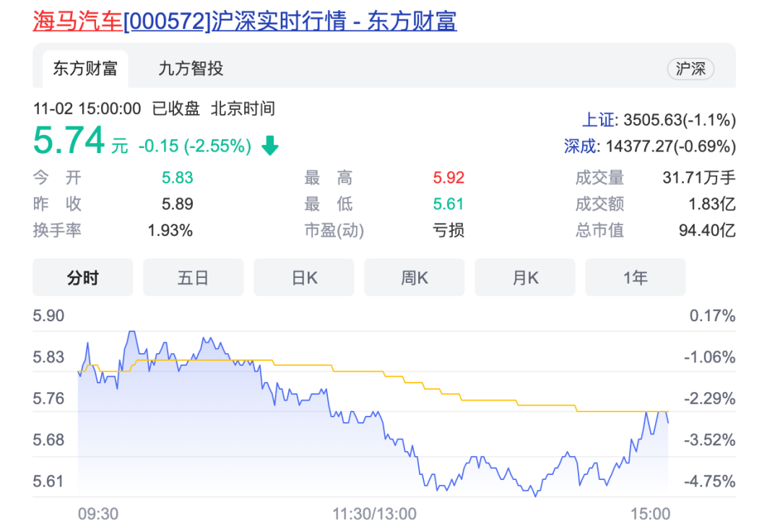Switch to the 东方财富 tab

click(85, 69)
